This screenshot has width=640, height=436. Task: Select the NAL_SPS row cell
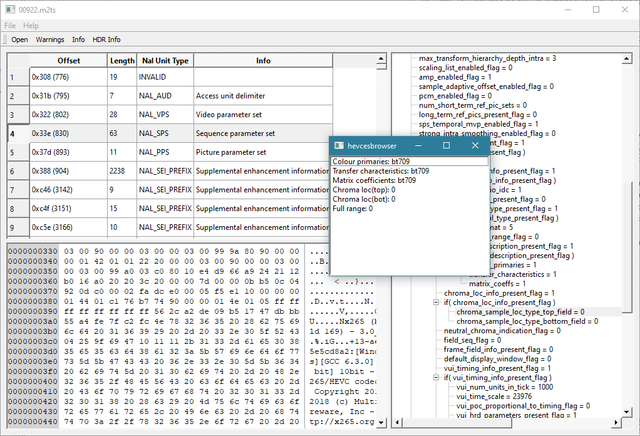pos(165,133)
